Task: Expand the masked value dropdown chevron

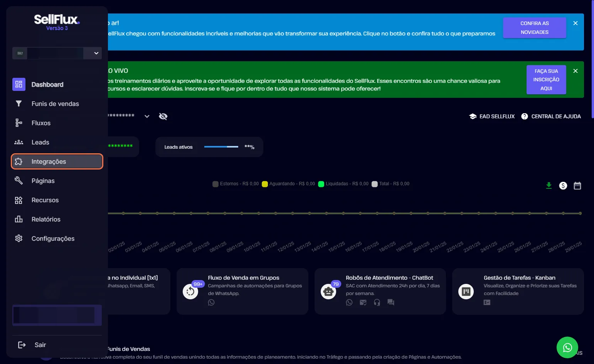Action: tap(147, 116)
